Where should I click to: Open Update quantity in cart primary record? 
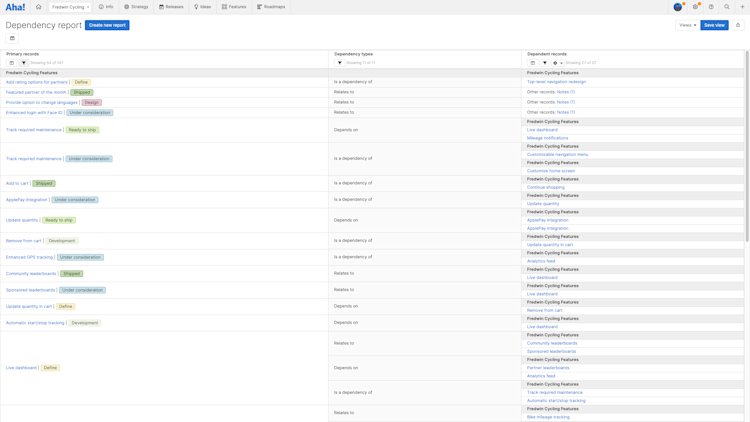click(x=29, y=306)
